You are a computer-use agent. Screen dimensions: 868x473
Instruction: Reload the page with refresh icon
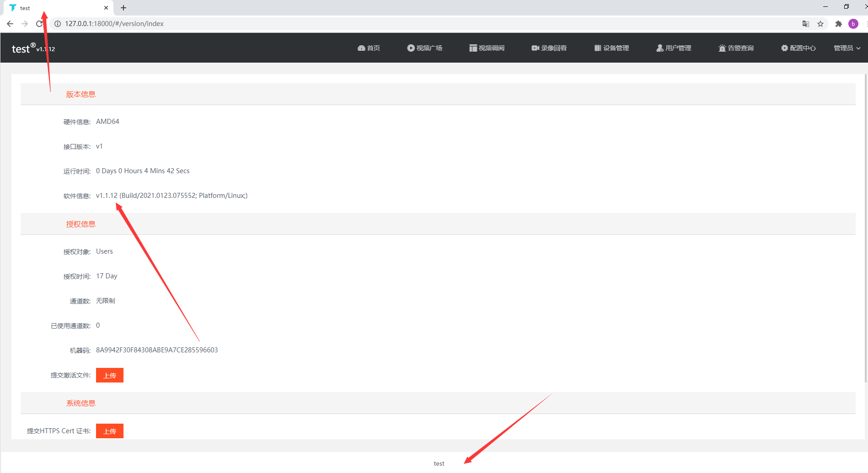pos(39,24)
